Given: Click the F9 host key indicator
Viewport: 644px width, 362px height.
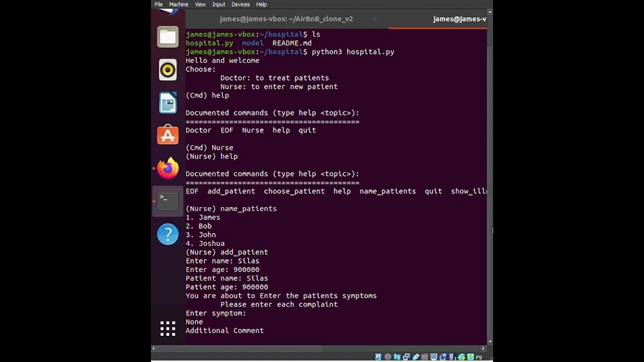Looking at the screenshot, I should (x=478, y=357).
